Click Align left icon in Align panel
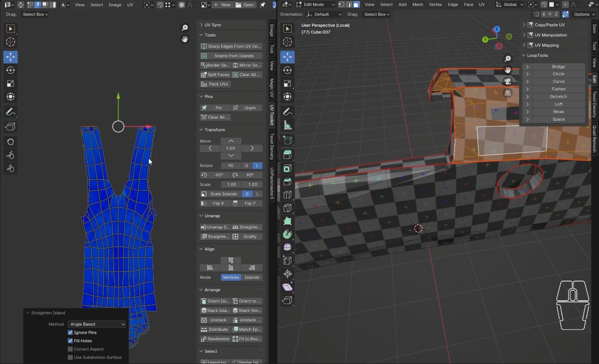This screenshot has height=364, width=599. pos(210,268)
